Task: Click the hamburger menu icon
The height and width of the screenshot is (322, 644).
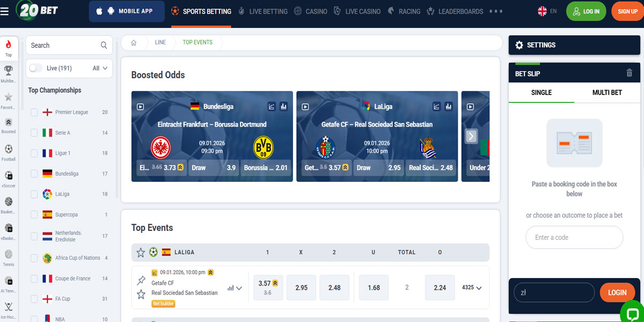Action: pos(5,11)
